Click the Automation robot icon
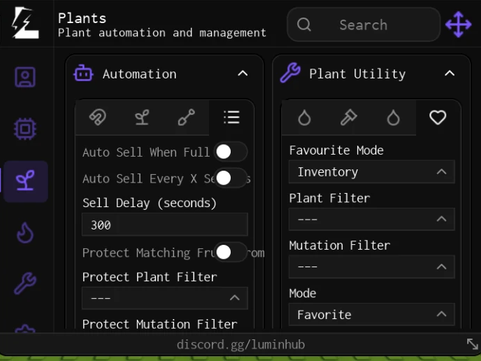Screen dimensions: 481x361 click(x=83, y=73)
